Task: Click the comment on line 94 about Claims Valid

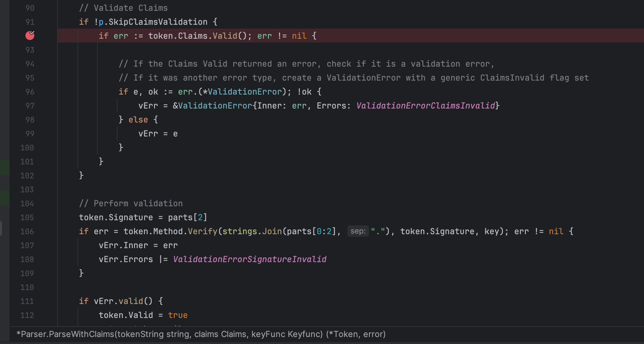Action: click(306, 64)
